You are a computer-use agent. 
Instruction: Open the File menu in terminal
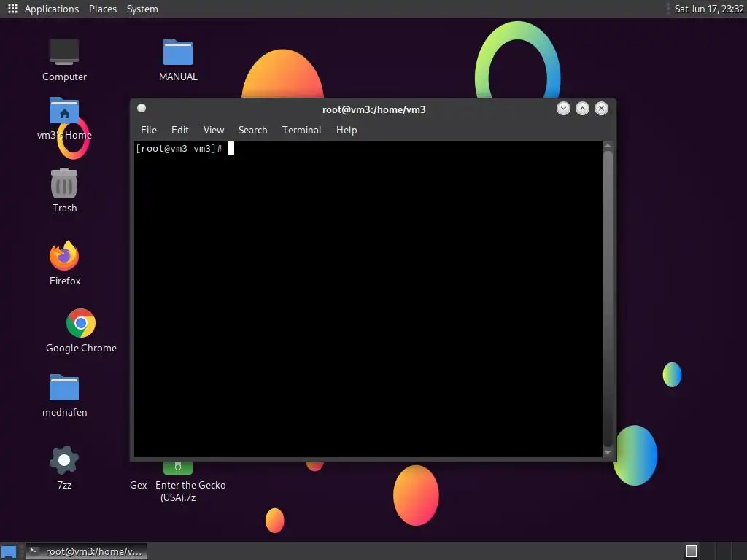[x=149, y=130]
